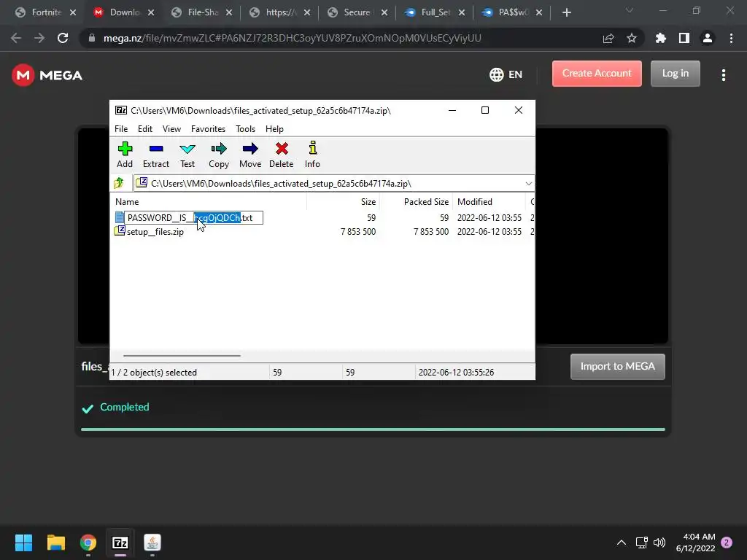Image resolution: width=747 pixels, height=560 pixels.
Task: Open a new Chrome tab
Action: point(566,12)
